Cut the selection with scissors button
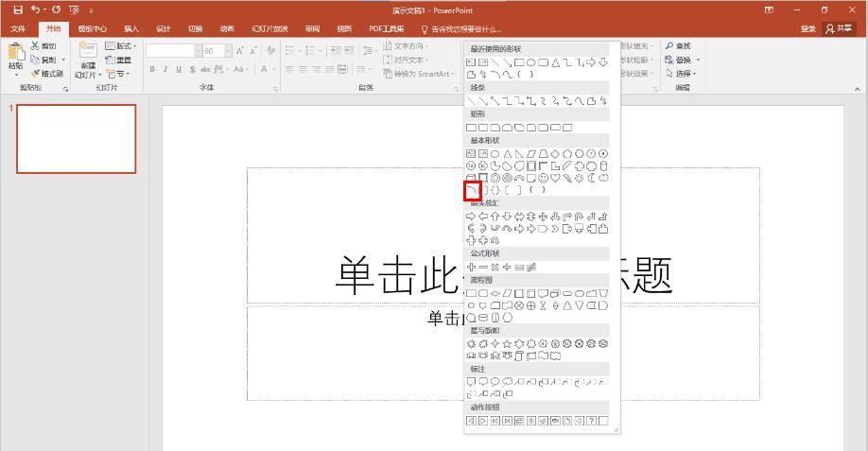Screen dimensions: 868x451 pos(43,45)
